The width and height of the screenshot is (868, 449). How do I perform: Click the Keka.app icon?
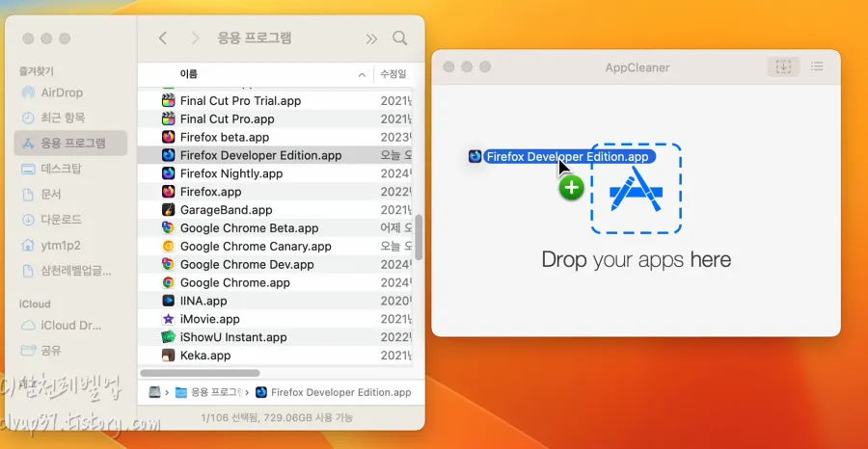[168, 355]
